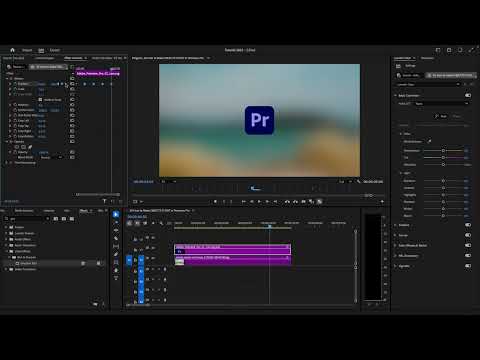Create ellipse mask under Opacity
The width and height of the screenshot is (480, 360).
click(17, 147)
